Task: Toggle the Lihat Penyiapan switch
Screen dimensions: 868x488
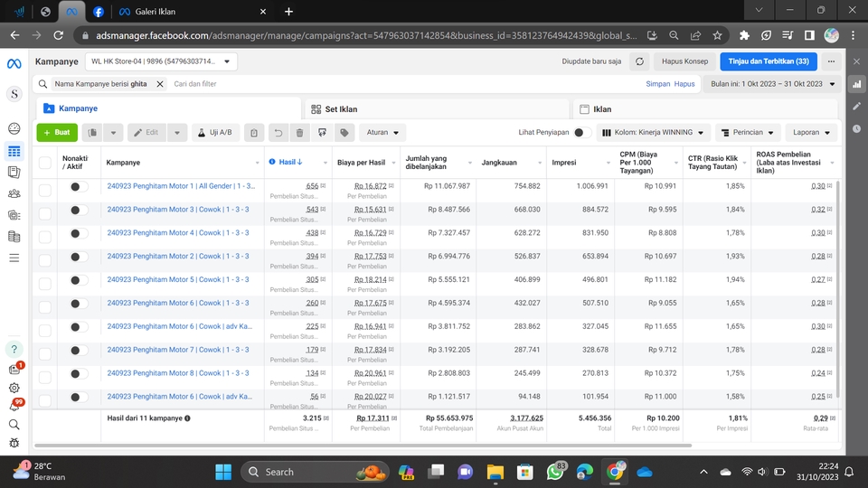Action: tap(582, 132)
